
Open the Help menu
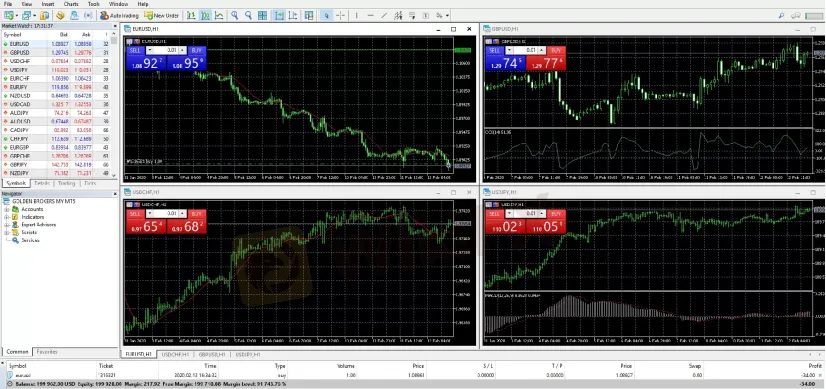(x=143, y=4)
